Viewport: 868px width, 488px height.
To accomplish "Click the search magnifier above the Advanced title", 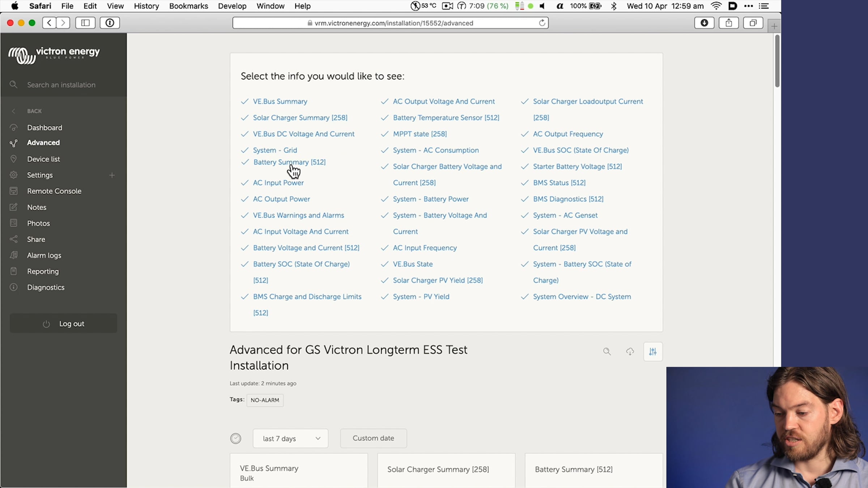I will click(607, 351).
